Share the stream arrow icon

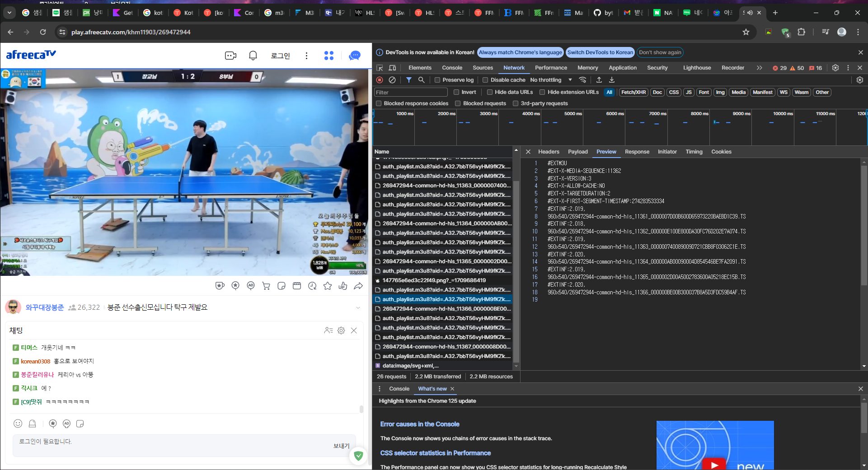coord(358,286)
